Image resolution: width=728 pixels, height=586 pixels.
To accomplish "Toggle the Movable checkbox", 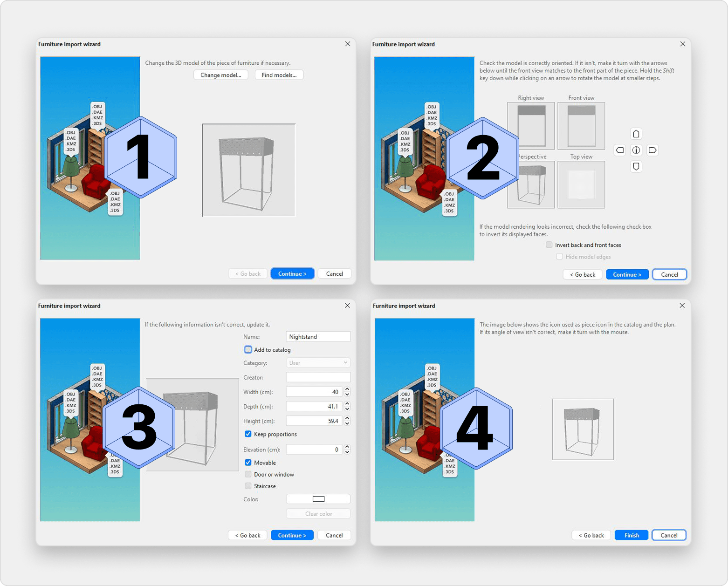I will click(x=248, y=463).
